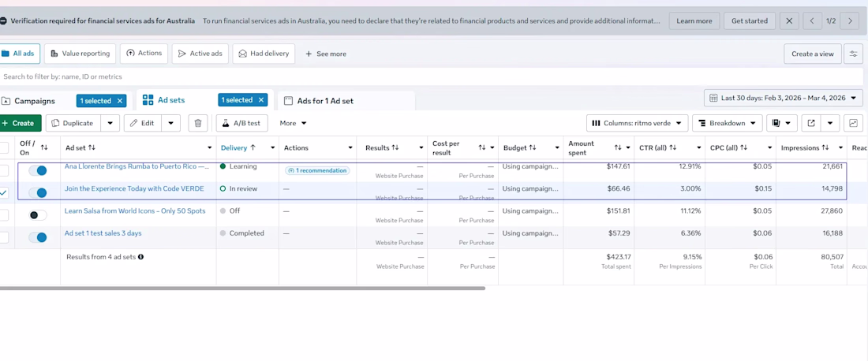The image size is (868, 361).
Task: Remove the campaign selection chip X
Action: coord(120,101)
